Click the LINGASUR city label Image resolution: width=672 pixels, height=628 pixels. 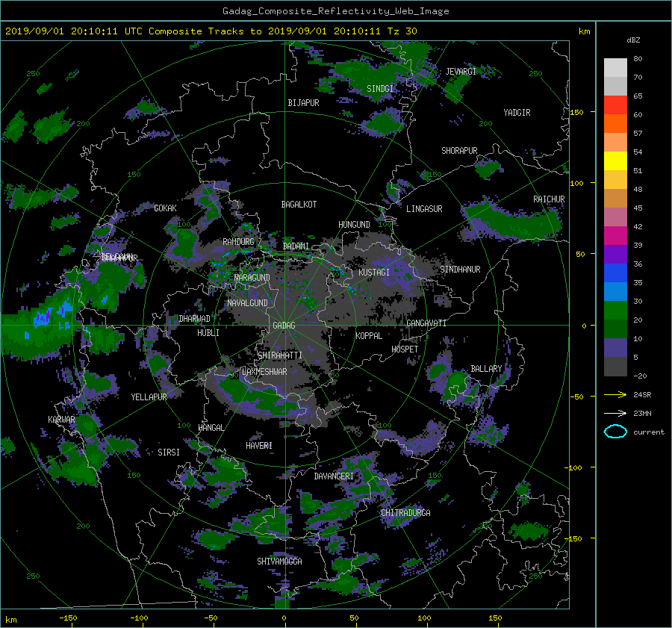(424, 209)
